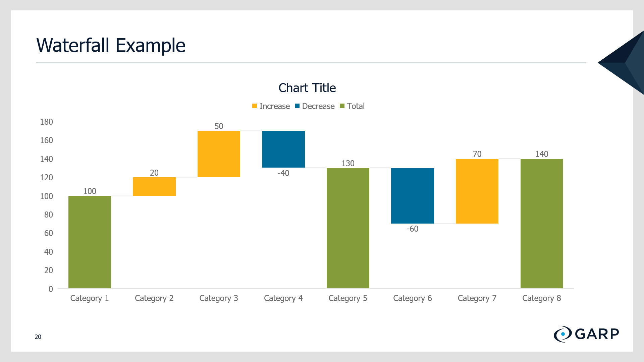Click the Chart Title text
The height and width of the screenshot is (362, 644).
click(307, 88)
